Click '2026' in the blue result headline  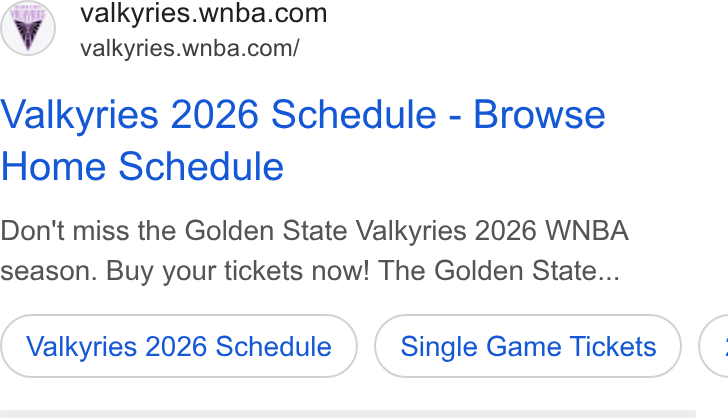coord(214,114)
